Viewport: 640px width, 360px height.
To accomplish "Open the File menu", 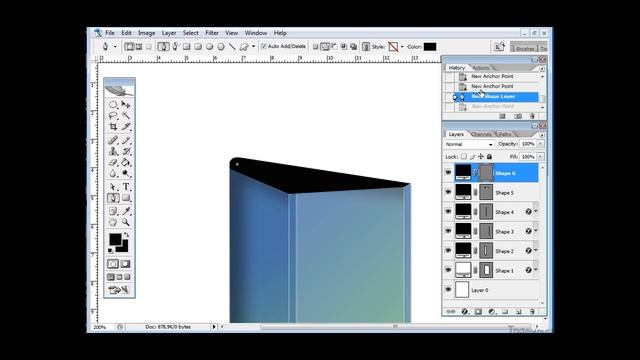I will (110, 33).
